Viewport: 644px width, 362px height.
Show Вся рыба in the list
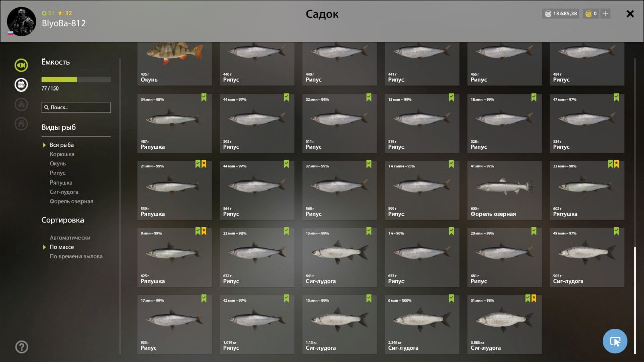pyautogui.click(x=62, y=145)
